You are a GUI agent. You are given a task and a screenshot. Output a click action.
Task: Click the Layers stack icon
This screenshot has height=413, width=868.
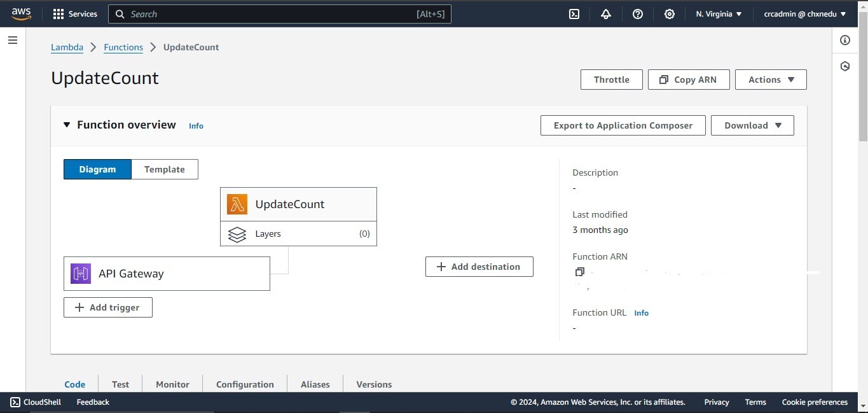(237, 234)
